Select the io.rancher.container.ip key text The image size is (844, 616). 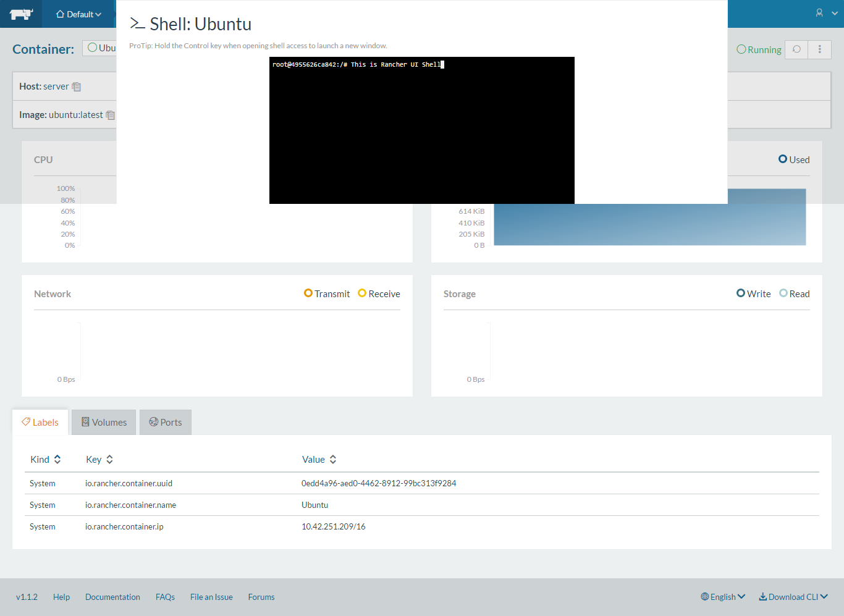tap(124, 526)
